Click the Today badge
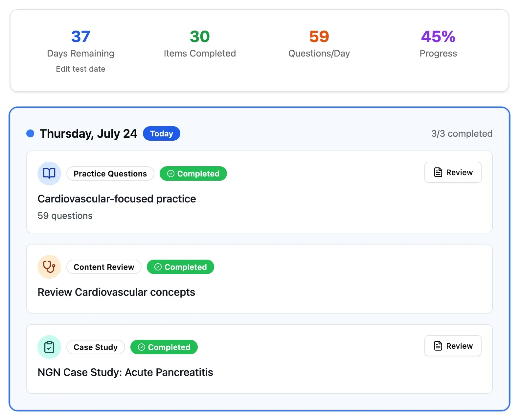 162,133
